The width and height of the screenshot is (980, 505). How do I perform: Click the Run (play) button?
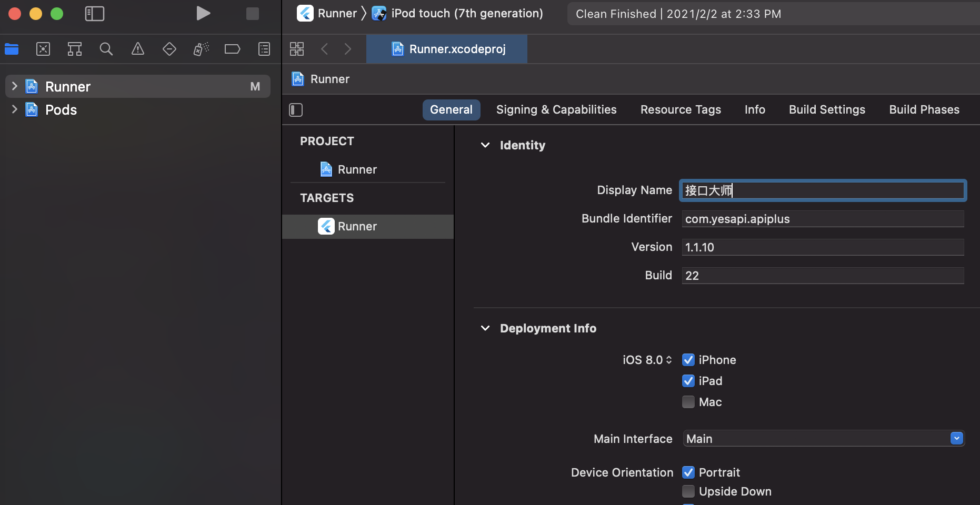(x=203, y=14)
